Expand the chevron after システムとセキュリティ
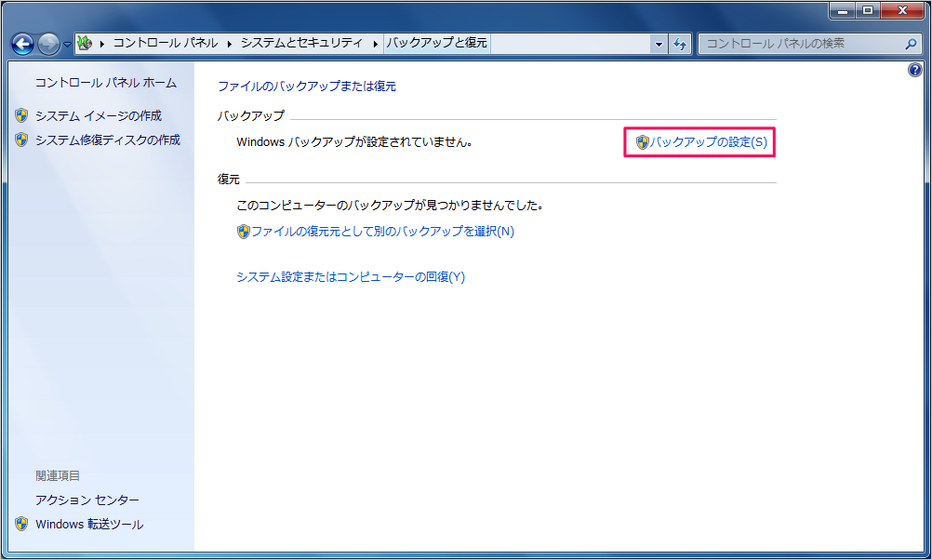Screen dimensions: 932x560 click(x=375, y=44)
